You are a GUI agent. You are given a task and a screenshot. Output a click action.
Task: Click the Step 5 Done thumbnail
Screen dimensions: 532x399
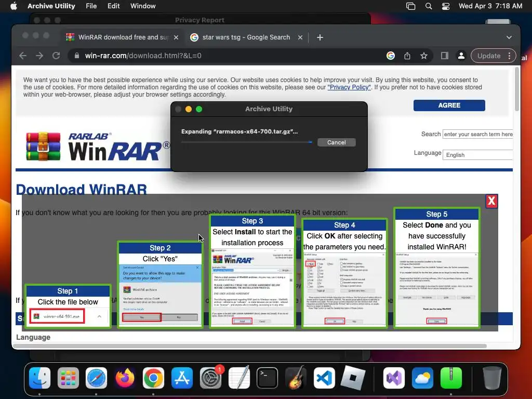coord(436,268)
